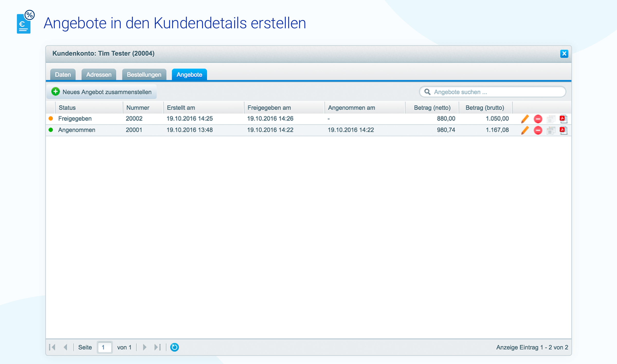
Task: Click the orange status dot of offer 20002
Action: [x=51, y=119]
